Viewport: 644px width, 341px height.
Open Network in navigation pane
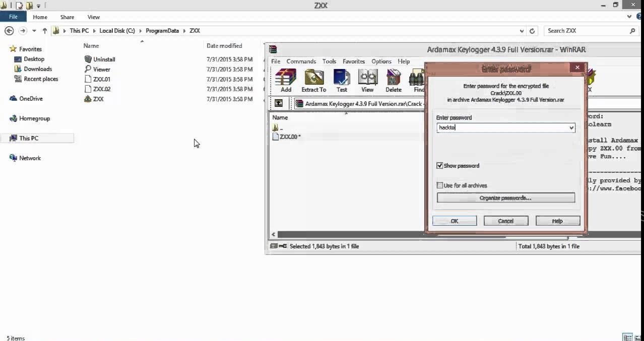(25, 158)
